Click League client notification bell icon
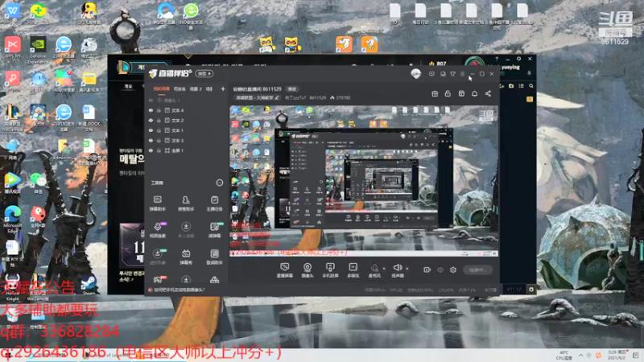Image resolution: width=644 pixels, height=362 pixels. point(529,73)
